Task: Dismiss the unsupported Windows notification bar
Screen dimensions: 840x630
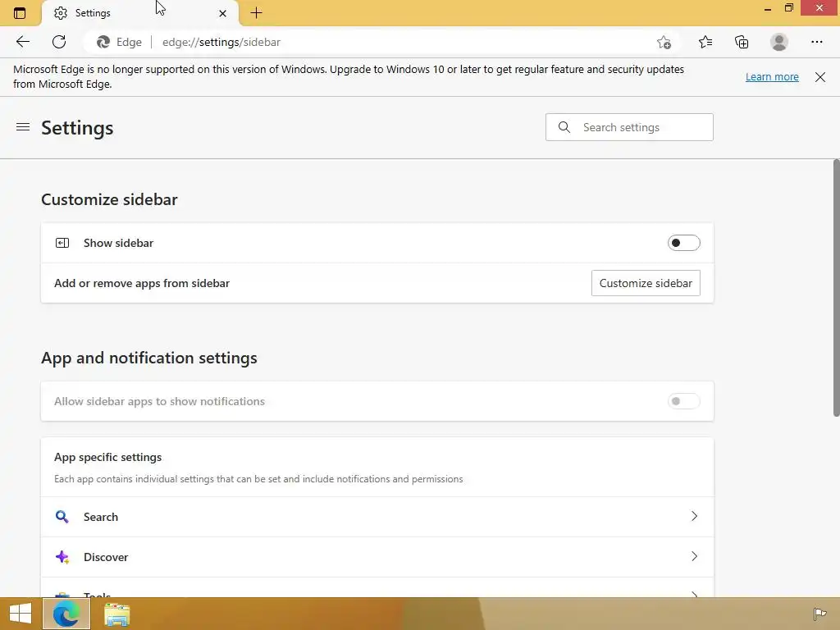Action: coord(820,77)
